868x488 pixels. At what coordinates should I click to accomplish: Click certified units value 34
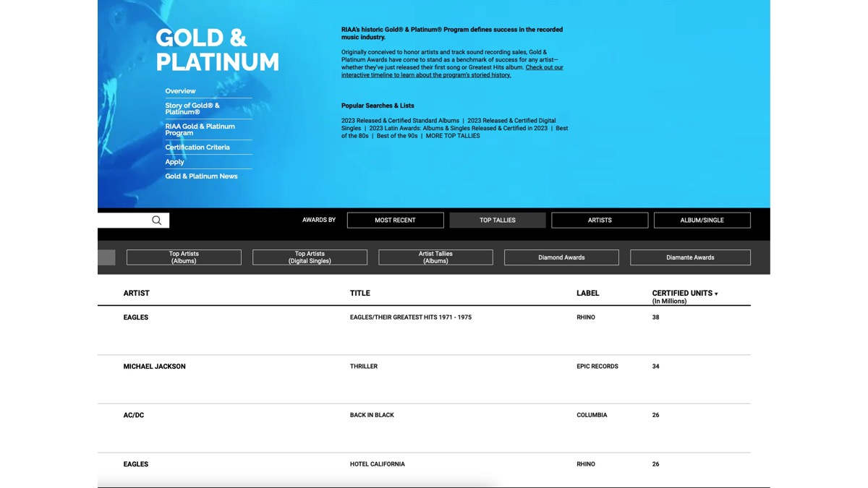[656, 367]
